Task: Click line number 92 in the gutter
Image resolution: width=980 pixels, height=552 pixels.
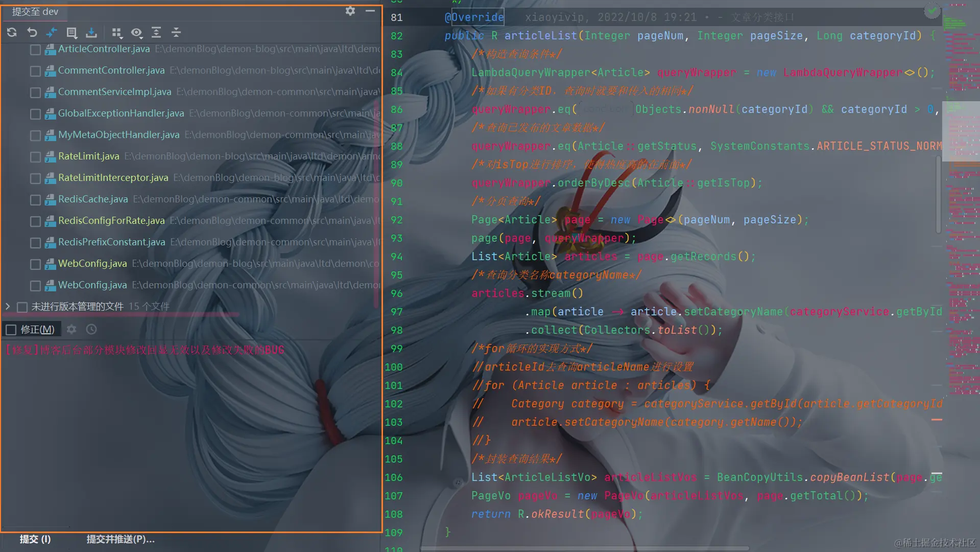Action: [x=397, y=220]
